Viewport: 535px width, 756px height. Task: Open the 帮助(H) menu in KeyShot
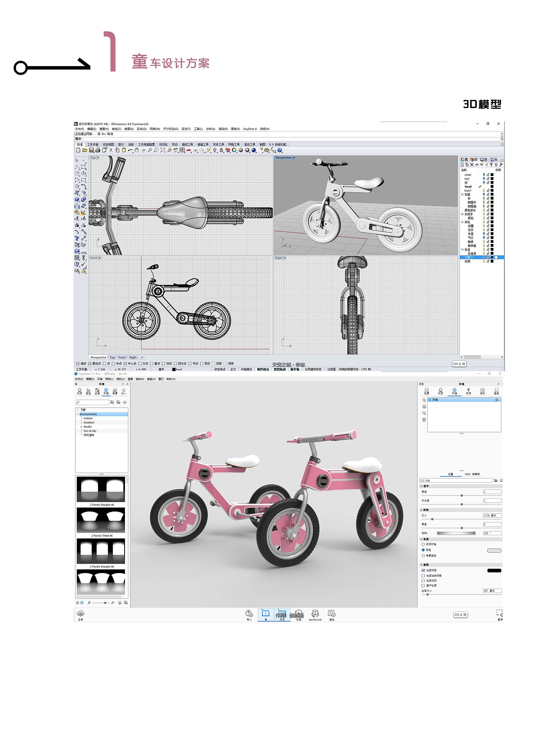click(171, 379)
